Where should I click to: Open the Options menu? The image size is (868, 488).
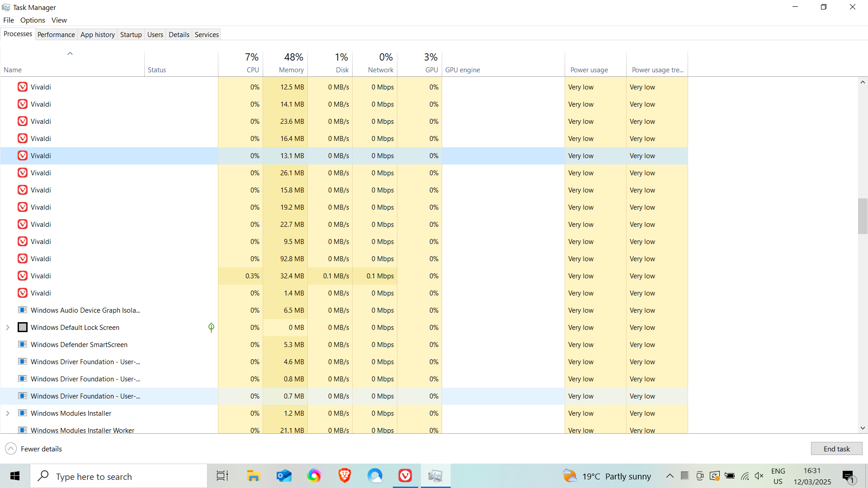[33, 20]
